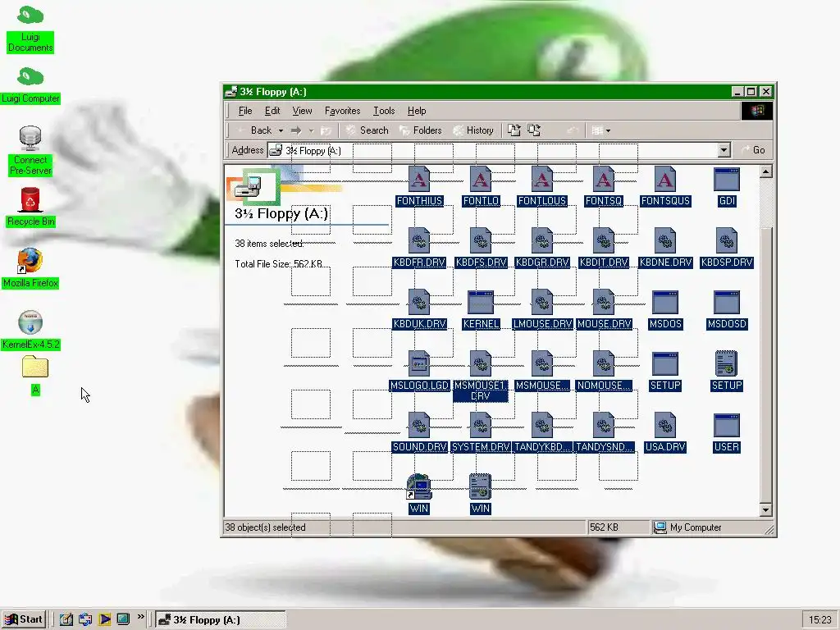Select the KERNEL file icon
The height and width of the screenshot is (630, 840).
tap(481, 309)
